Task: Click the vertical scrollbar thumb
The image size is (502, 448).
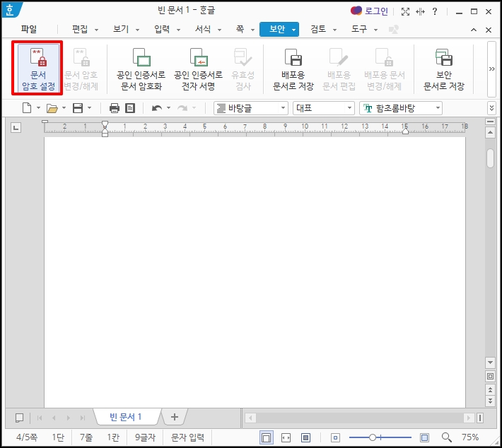Action: pyautogui.click(x=490, y=158)
